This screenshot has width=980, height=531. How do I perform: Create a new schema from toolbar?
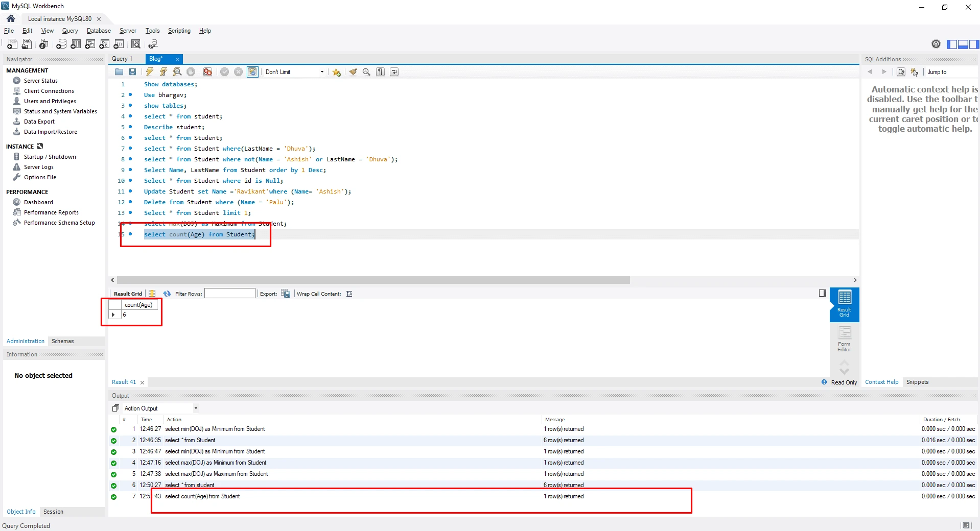[61, 44]
